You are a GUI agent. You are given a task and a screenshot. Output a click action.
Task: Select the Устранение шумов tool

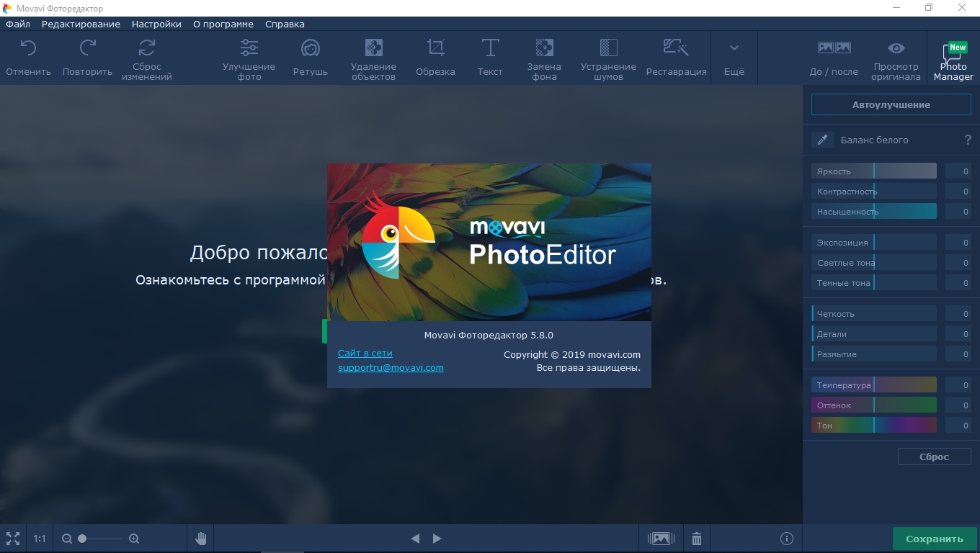point(608,59)
